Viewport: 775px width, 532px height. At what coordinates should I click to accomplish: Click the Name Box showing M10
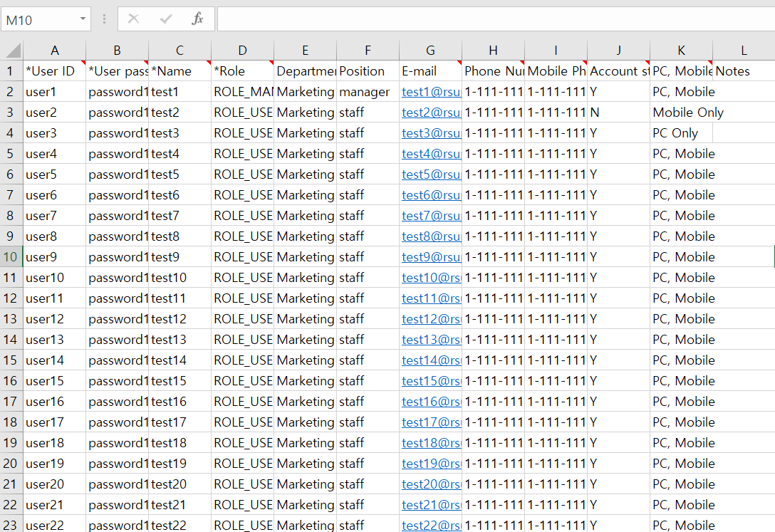pyautogui.click(x=40, y=20)
